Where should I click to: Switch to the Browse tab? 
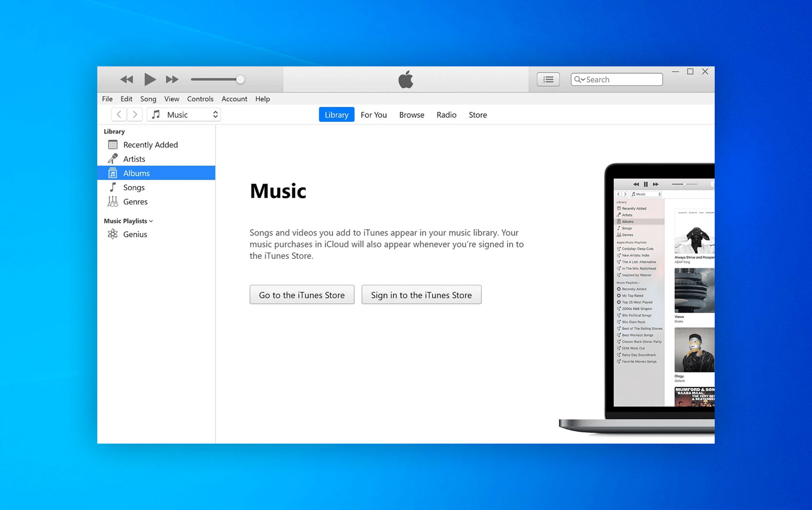[x=412, y=115]
